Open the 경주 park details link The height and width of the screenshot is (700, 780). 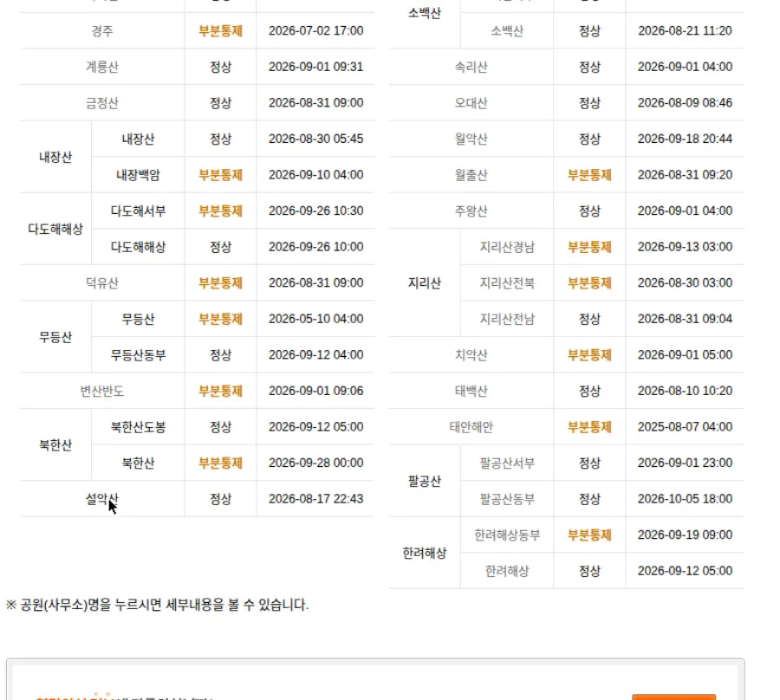(102, 31)
